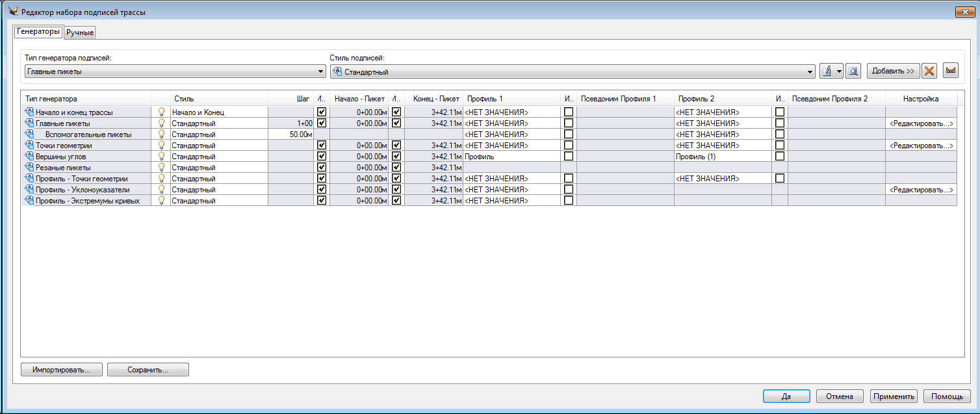Open the Тип генератора подписей dropdown
980x414 pixels.
pos(321,71)
